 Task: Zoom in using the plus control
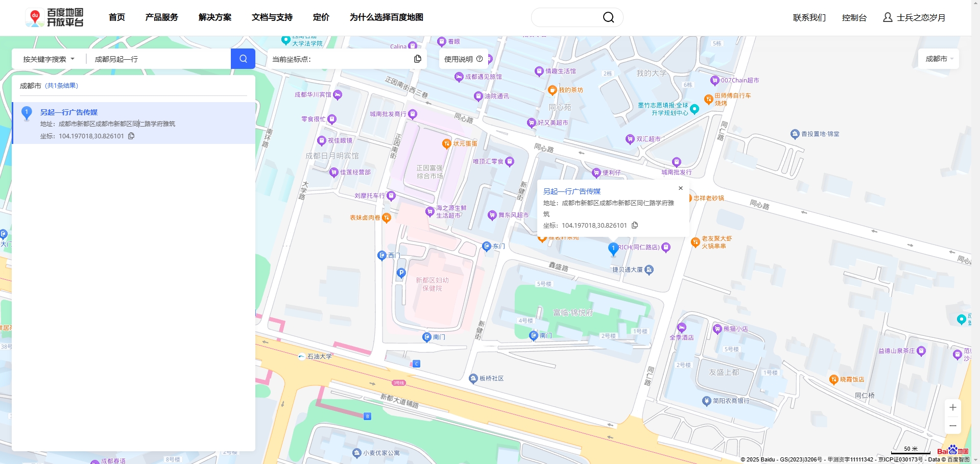point(952,407)
